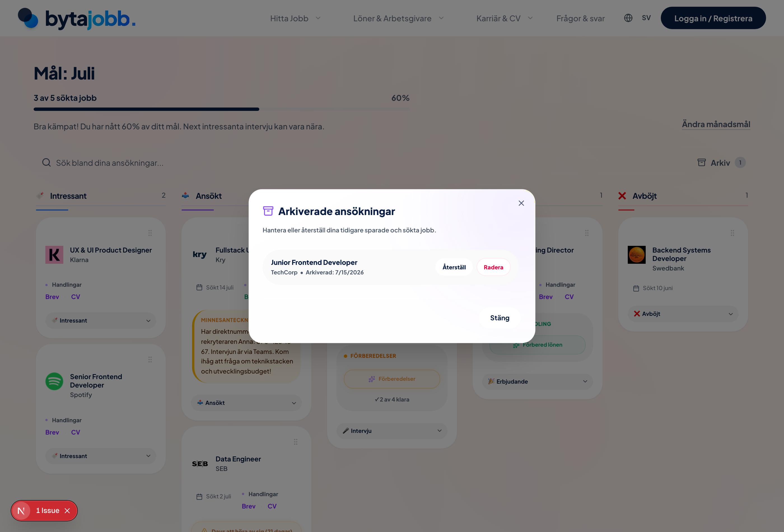Screen dimensions: 784x532
Task: Switch language using SV selector
Action: (x=646, y=18)
